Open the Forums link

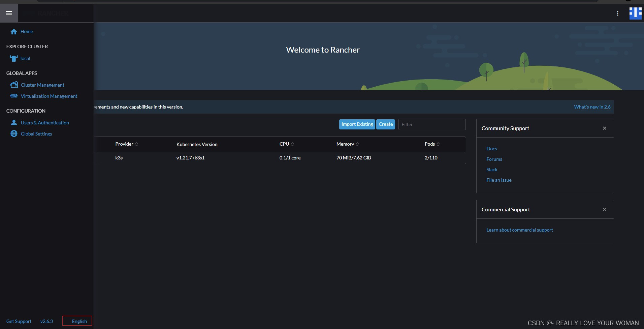[x=494, y=159]
